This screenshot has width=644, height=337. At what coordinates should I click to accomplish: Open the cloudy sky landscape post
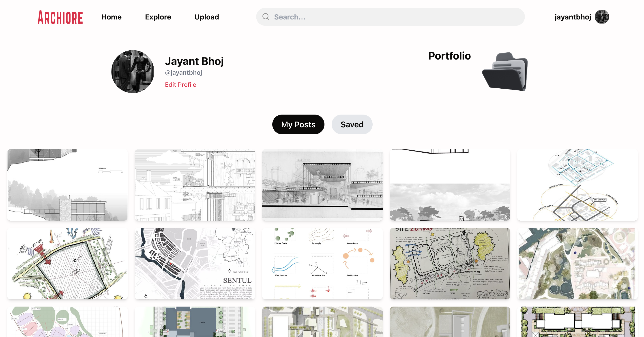tap(450, 185)
